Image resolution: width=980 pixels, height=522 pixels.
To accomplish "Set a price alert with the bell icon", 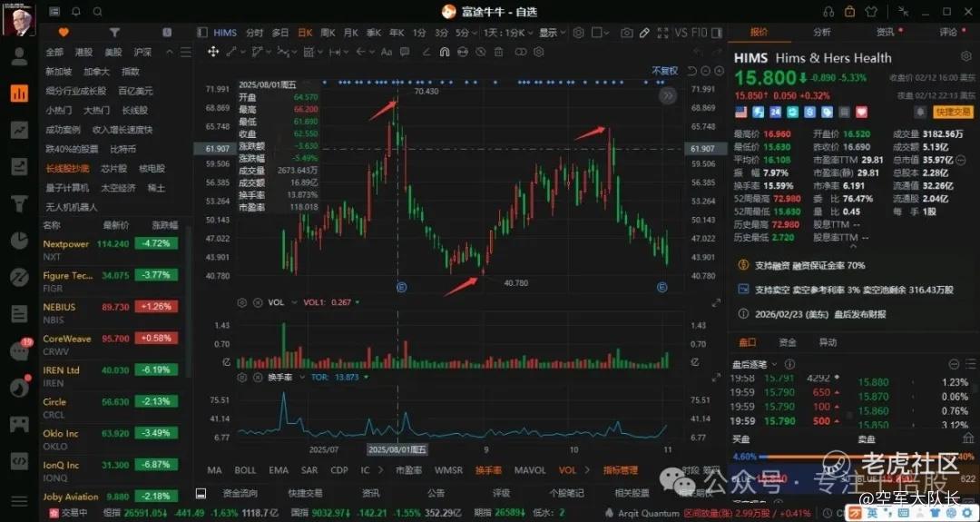I will coord(920,112).
